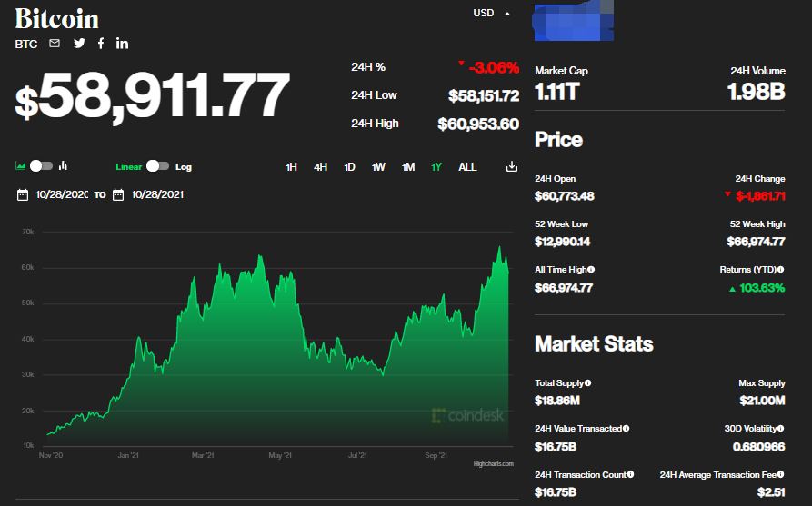
Task: Show info for 30D Volatility
Action: [x=781, y=429]
